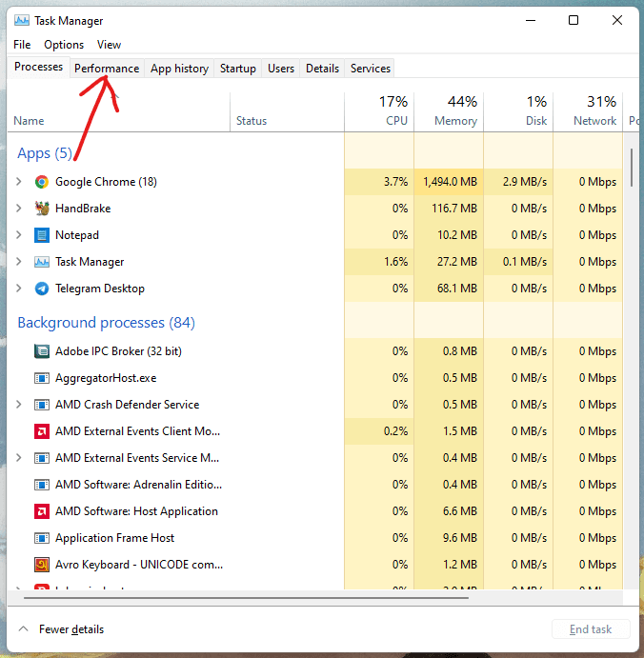Expand the HandBrake process row
Image resolution: width=644 pixels, height=658 pixels.
[18, 209]
